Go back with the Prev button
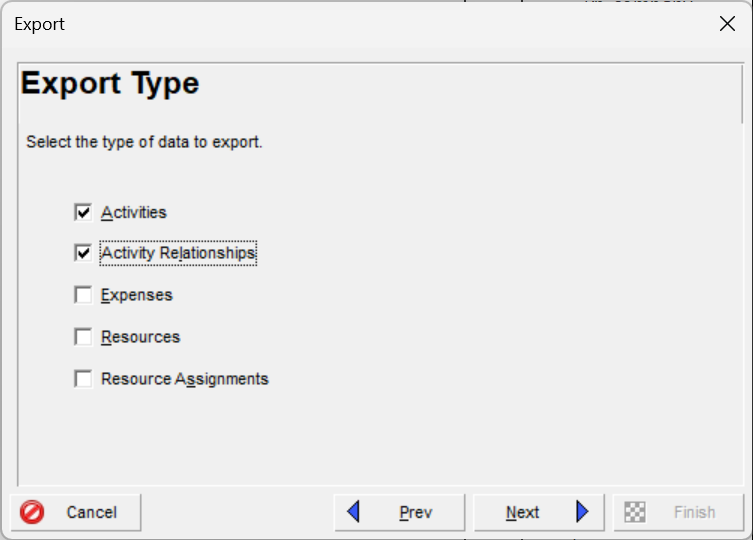The width and height of the screenshot is (753, 540). coord(400,512)
